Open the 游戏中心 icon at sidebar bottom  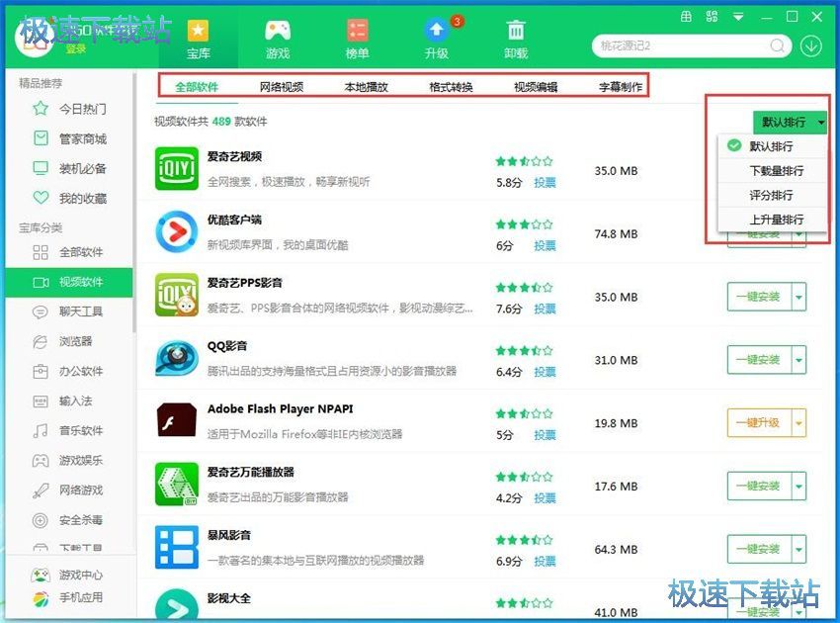click(41, 575)
